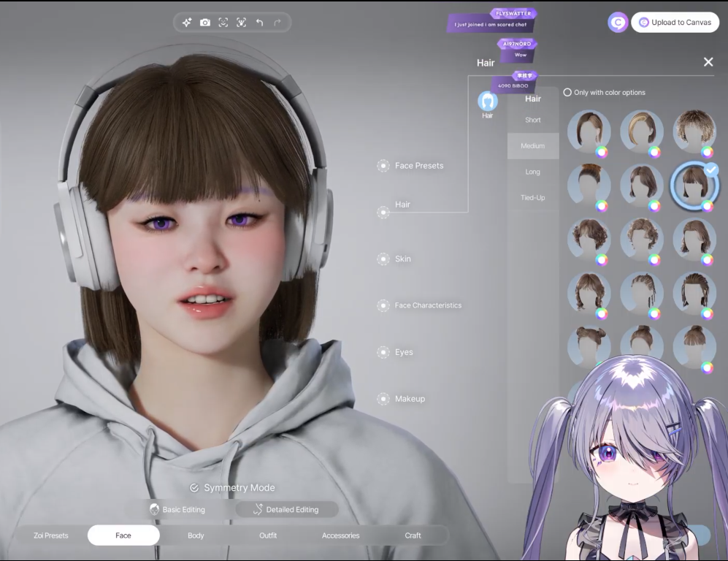Screen dimensions: 728x561
Task: Open the camera photo mode icon
Action: pyautogui.click(x=205, y=23)
